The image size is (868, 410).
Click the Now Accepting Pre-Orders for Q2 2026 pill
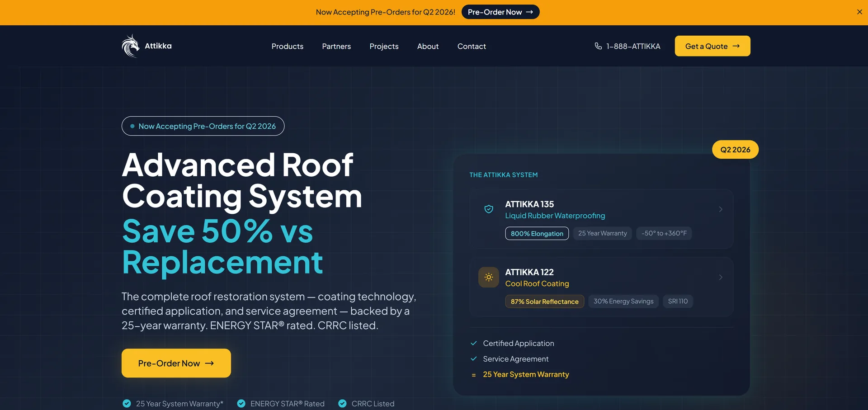[203, 126]
